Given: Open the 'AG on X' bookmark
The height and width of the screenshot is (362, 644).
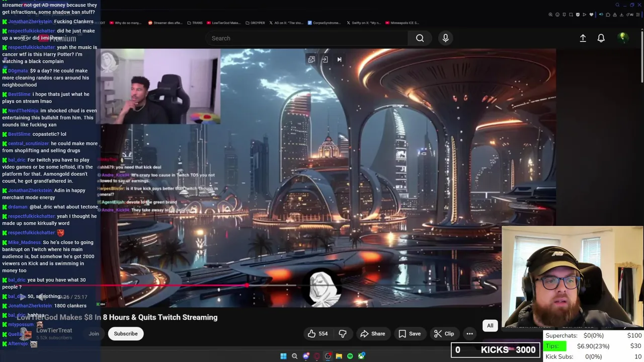Looking at the screenshot, I should tap(286, 23).
